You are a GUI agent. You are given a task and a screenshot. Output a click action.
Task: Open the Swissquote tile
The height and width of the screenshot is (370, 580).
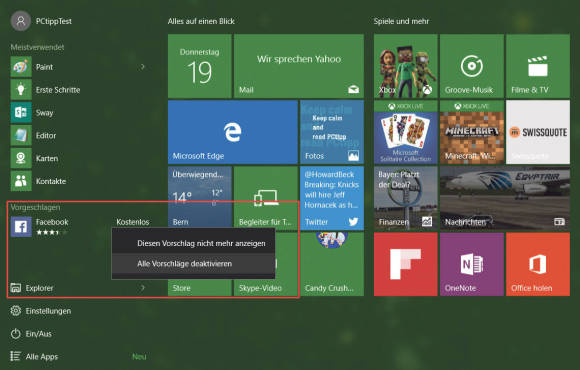[x=538, y=132]
